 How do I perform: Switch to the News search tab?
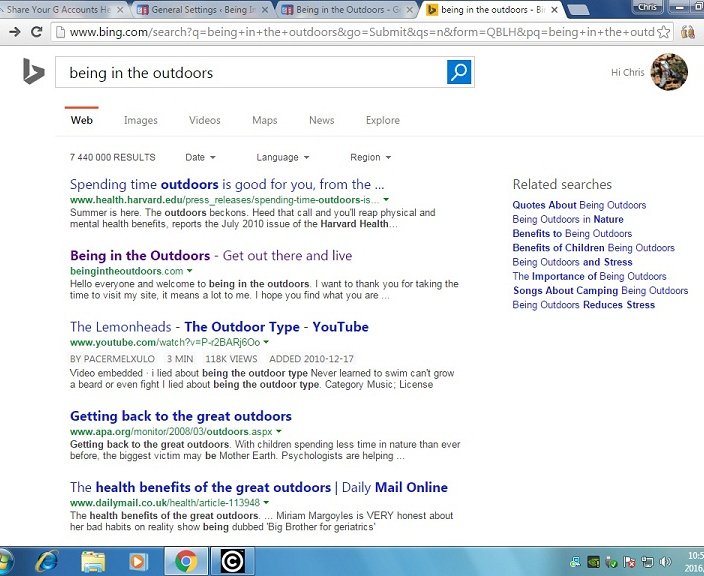tap(321, 120)
